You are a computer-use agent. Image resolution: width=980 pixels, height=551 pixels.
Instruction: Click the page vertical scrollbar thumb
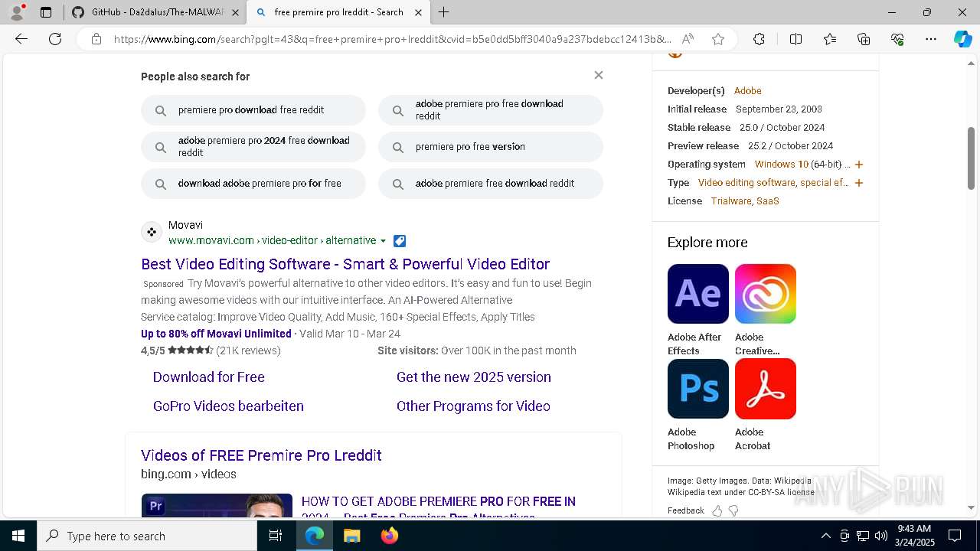coord(972,158)
